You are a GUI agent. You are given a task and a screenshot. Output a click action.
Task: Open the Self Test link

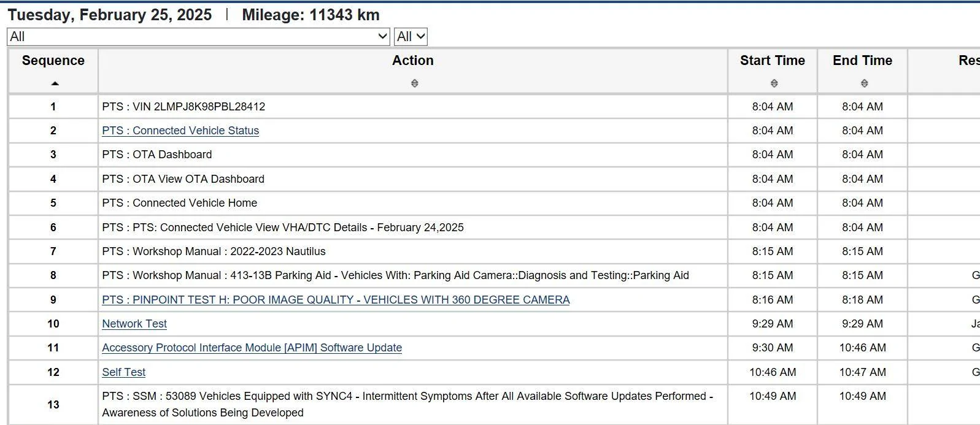(123, 372)
